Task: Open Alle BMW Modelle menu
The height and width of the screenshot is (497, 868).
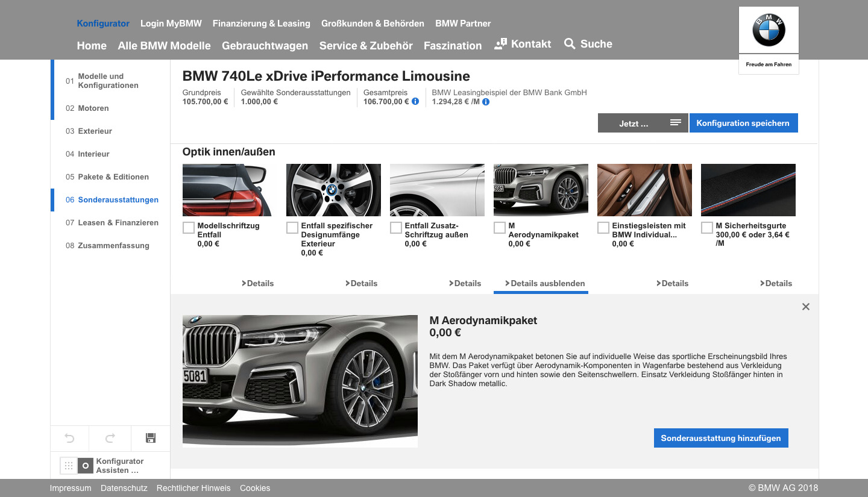Action: (x=164, y=46)
